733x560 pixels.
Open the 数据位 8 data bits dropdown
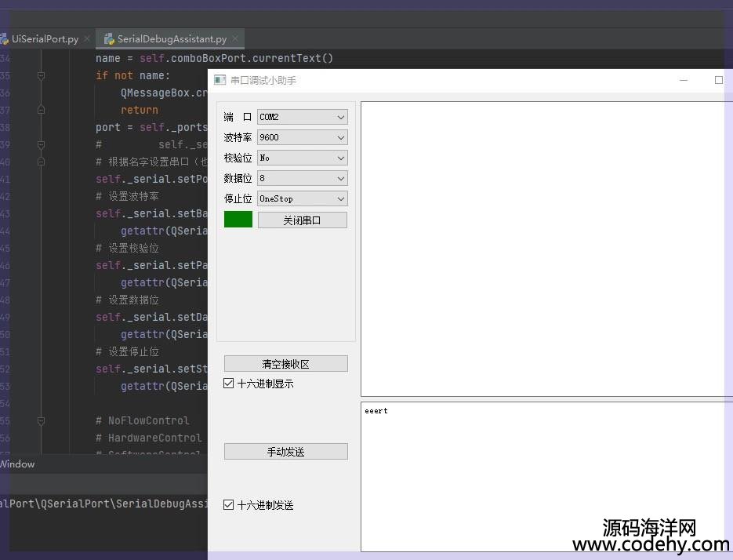point(302,178)
